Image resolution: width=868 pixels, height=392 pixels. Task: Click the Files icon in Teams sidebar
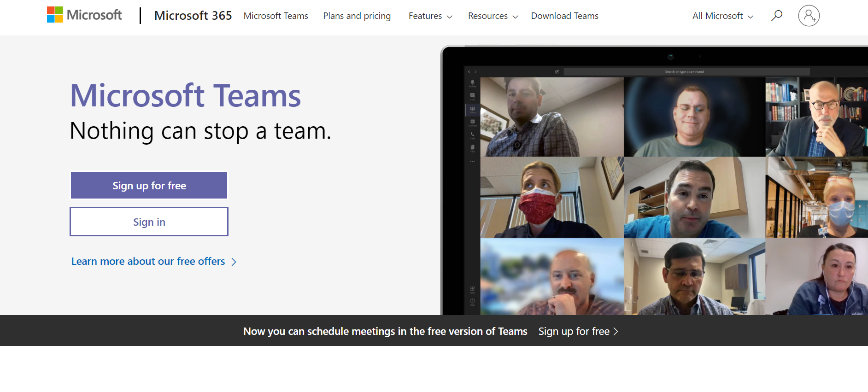pos(472,148)
